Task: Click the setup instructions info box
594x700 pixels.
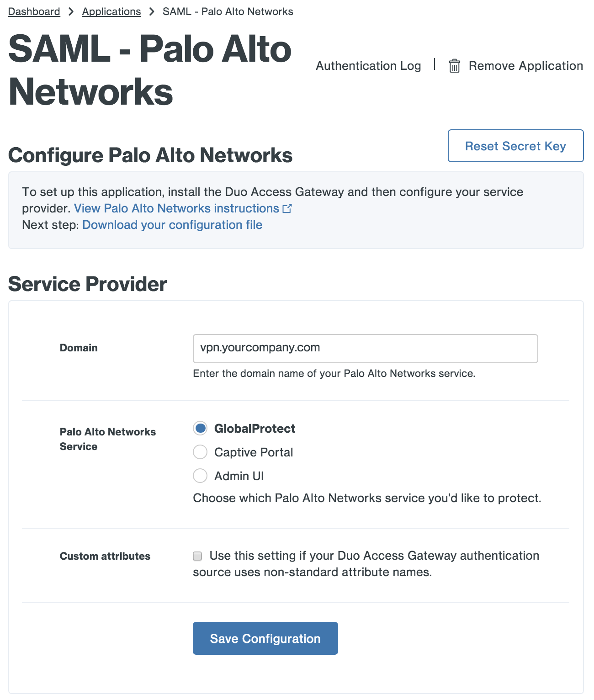Action: [x=296, y=208]
